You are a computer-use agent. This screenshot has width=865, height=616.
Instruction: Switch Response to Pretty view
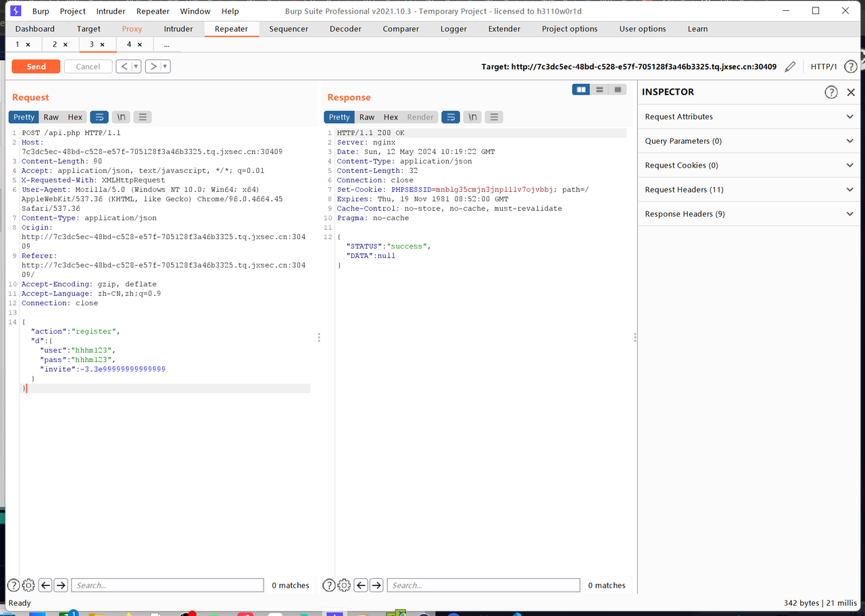click(x=339, y=117)
